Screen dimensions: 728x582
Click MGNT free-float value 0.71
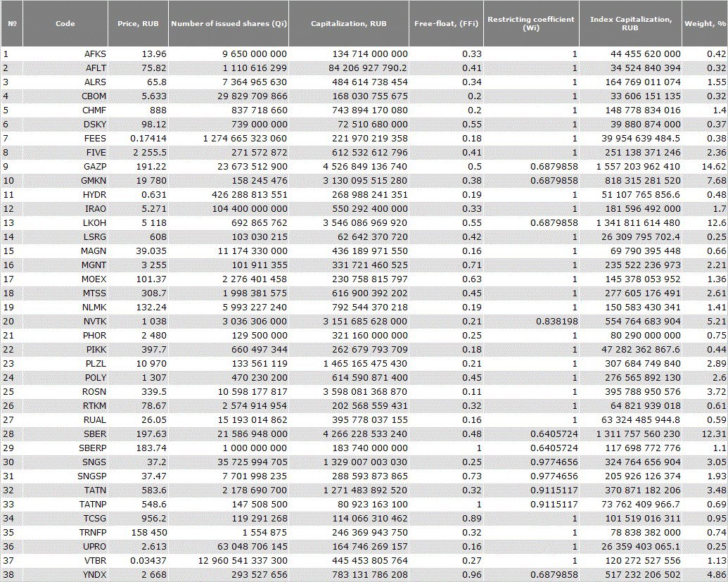[x=472, y=265]
